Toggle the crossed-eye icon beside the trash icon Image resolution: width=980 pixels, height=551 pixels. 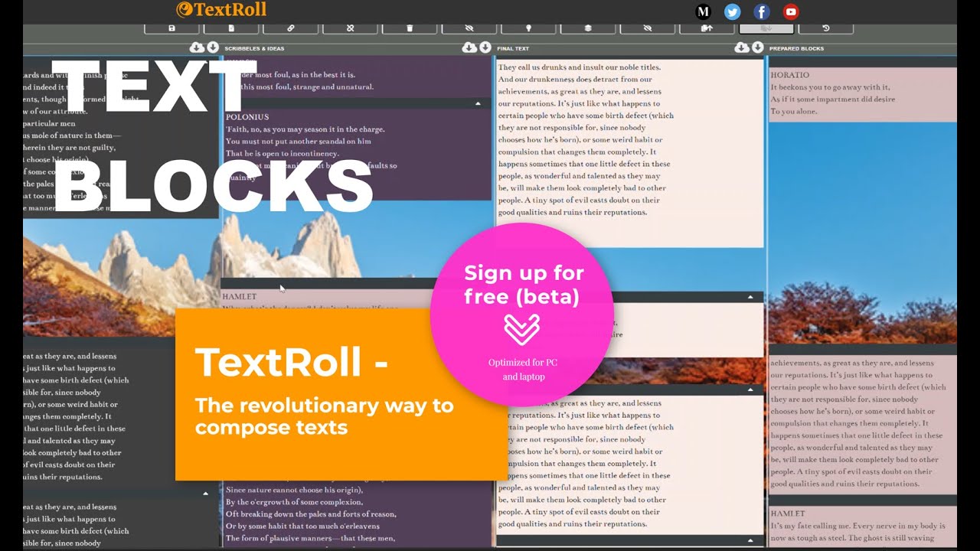coord(469,28)
